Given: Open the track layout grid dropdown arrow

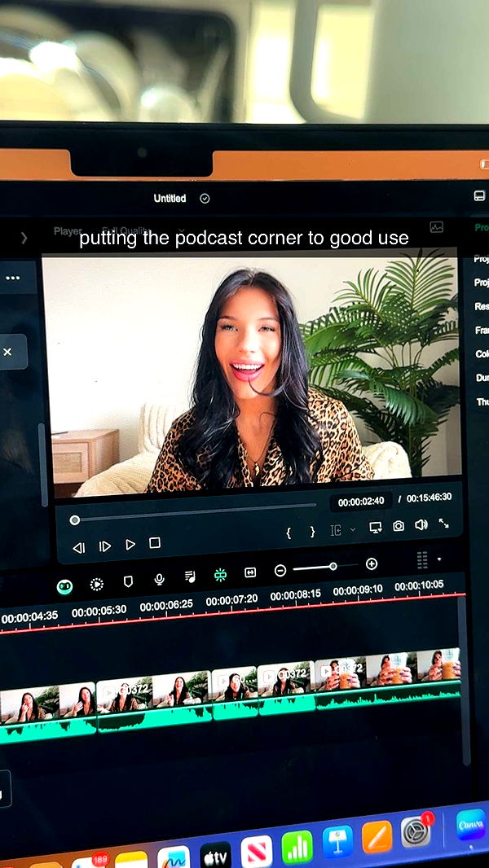Looking at the screenshot, I should [x=440, y=559].
